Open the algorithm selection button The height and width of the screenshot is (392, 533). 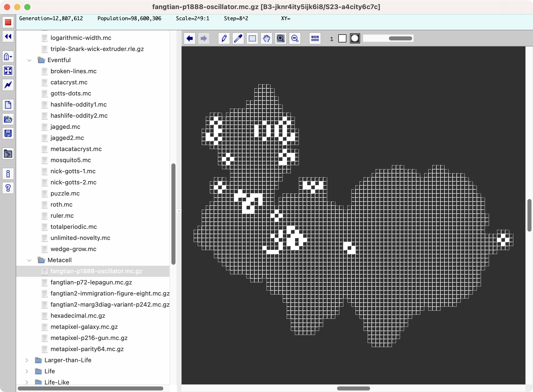coord(8,57)
